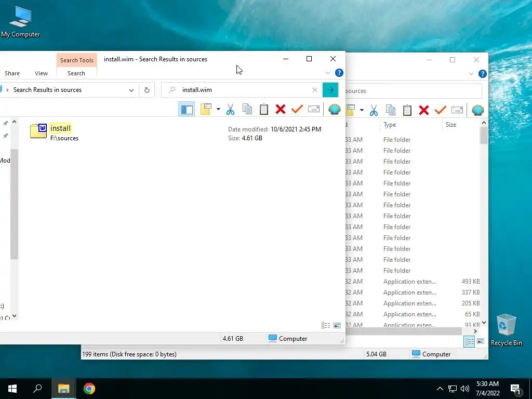The width and height of the screenshot is (532, 399).
Task: Open the Windows Start menu
Action: pos(12,389)
